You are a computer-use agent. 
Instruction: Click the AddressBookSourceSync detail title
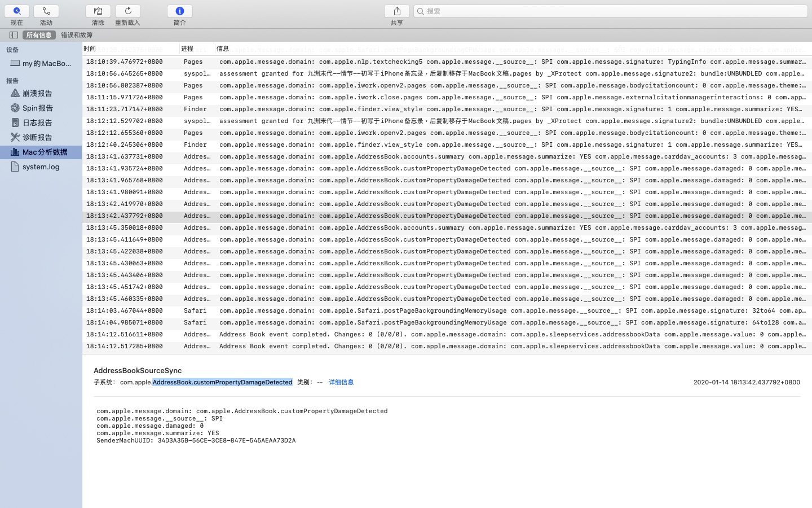coord(138,370)
